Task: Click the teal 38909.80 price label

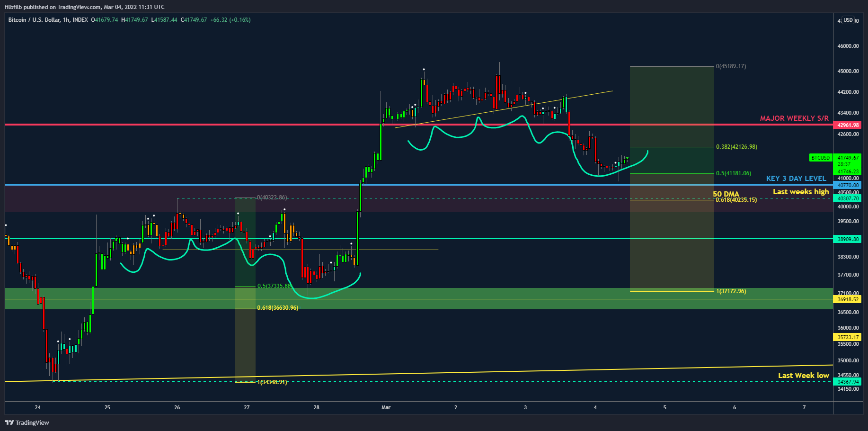Action: coord(848,239)
